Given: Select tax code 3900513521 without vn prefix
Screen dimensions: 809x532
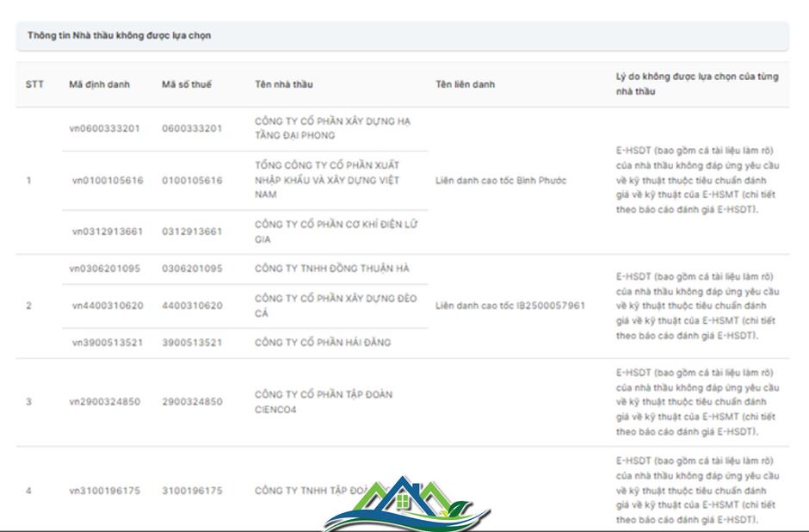Looking at the screenshot, I should 192,343.
